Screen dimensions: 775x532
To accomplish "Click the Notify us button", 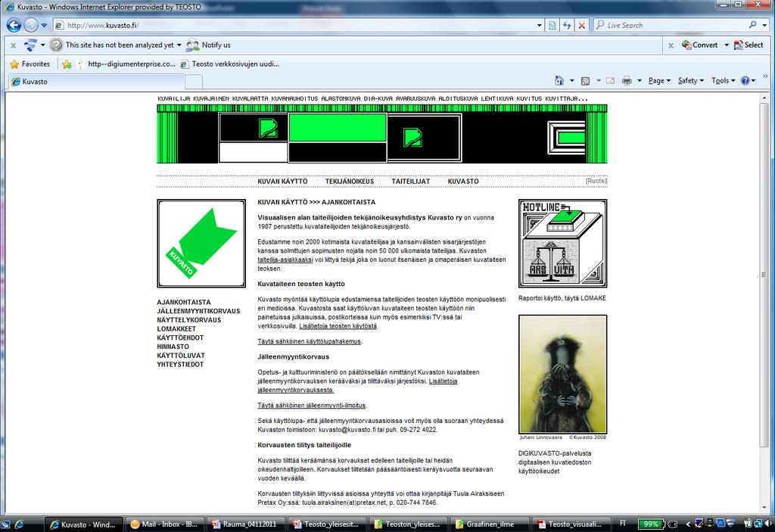I will pyautogui.click(x=208, y=45).
